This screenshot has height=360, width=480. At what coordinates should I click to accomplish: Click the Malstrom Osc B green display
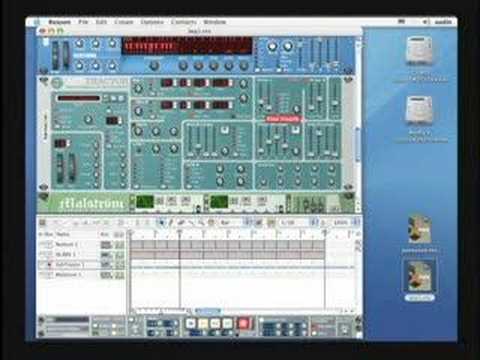tap(219, 202)
